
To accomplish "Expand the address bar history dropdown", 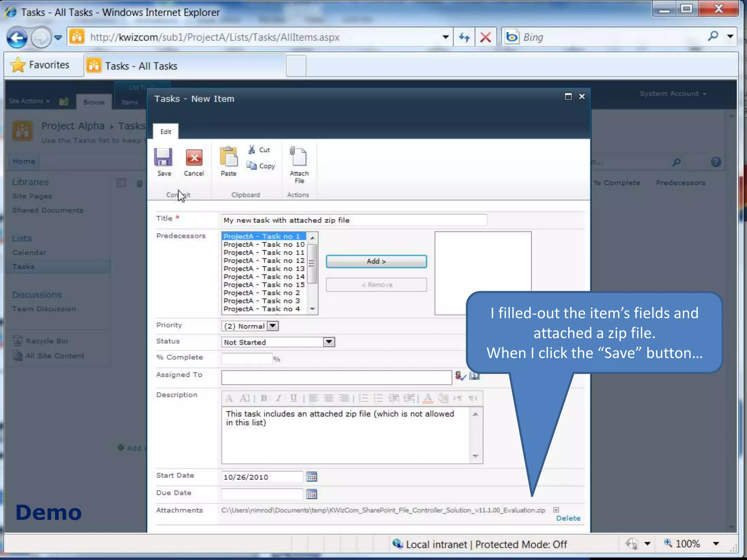I will 445,37.
